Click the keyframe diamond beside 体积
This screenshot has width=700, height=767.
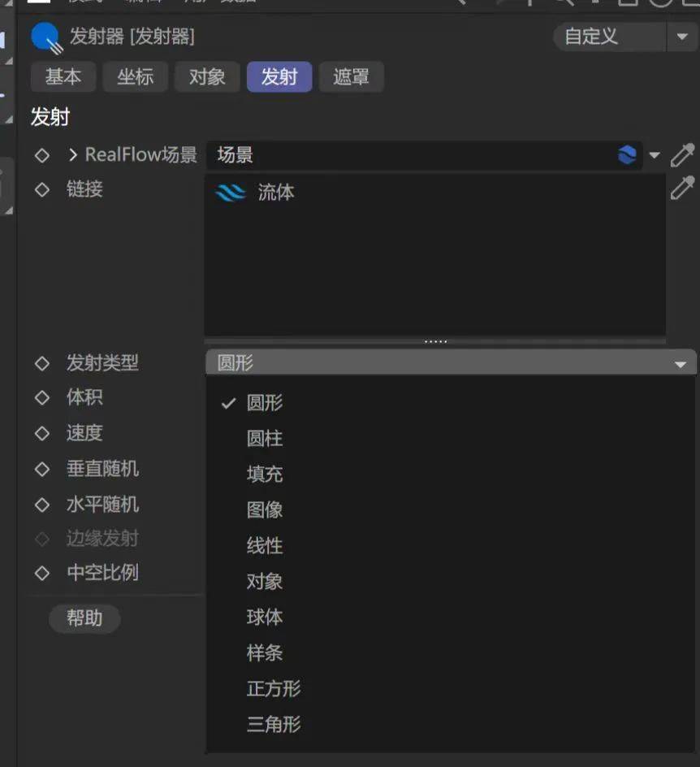pyautogui.click(x=41, y=396)
